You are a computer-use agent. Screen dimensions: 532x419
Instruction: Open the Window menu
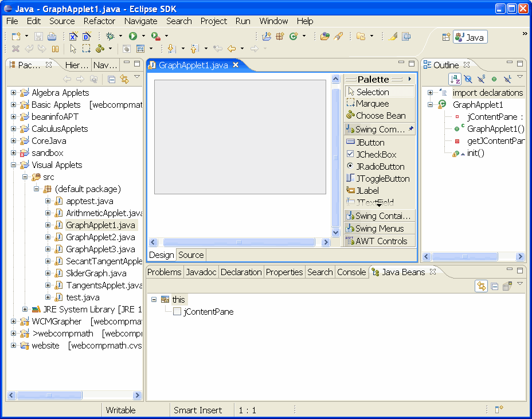(273, 21)
